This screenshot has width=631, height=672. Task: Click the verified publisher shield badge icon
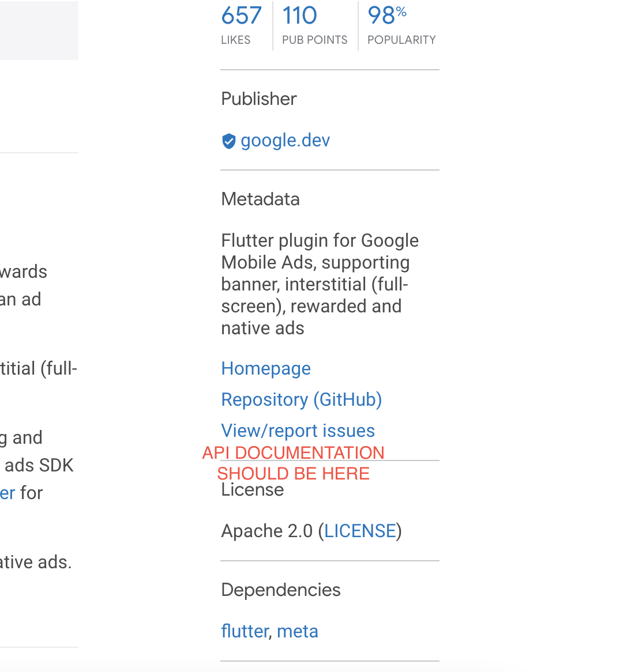228,141
